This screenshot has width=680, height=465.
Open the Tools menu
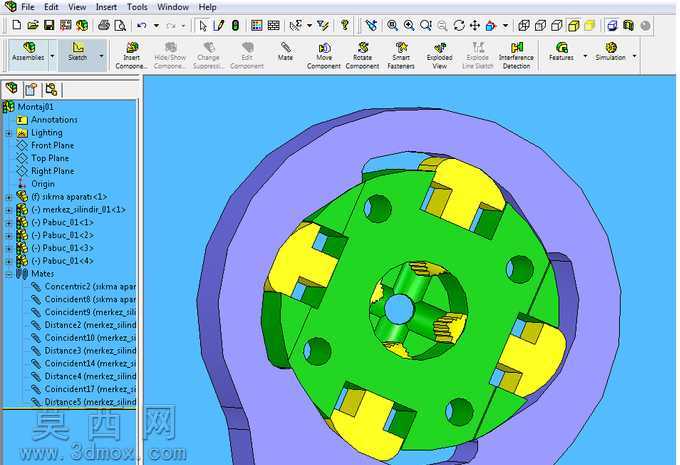[x=137, y=7]
